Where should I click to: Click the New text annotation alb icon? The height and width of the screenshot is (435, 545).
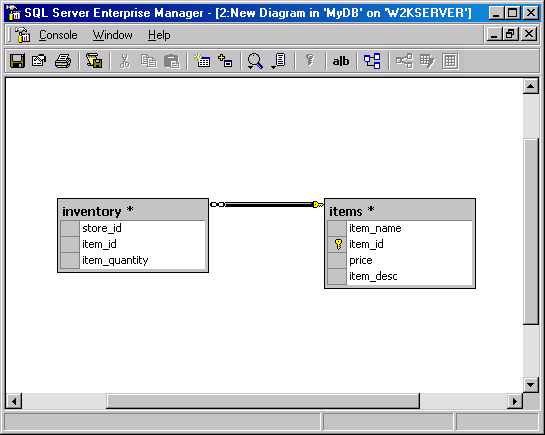pyautogui.click(x=341, y=61)
